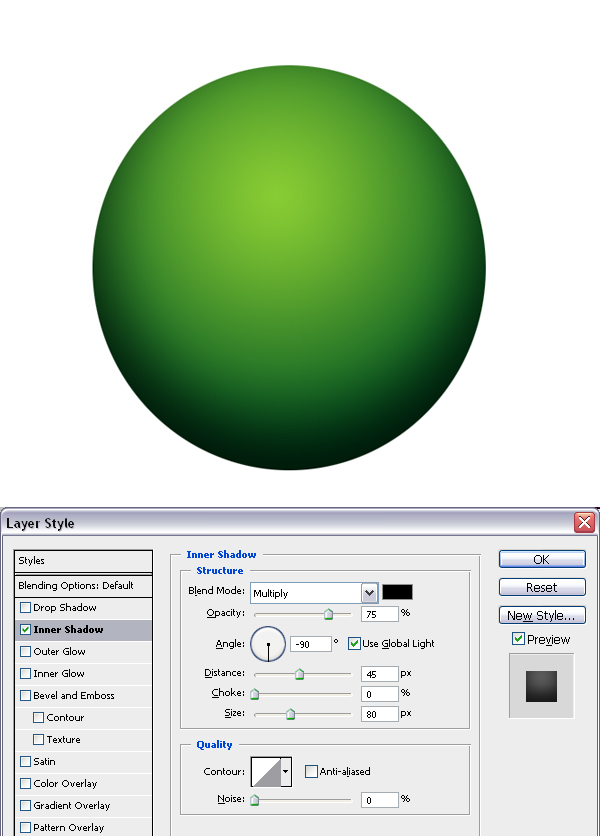The image size is (600, 836).
Task: Click the Reset button
Action: point(541,588)
